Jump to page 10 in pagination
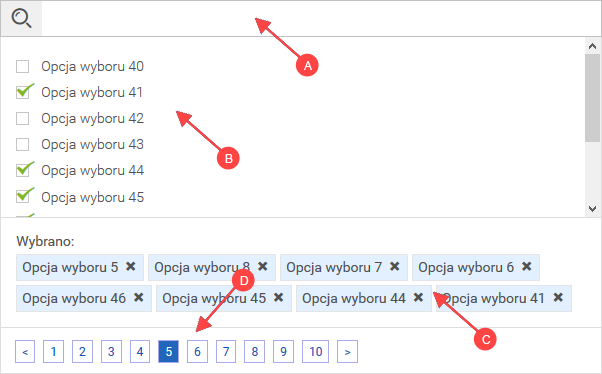Viewport: 602px width, 374px height. coord(316,351)
